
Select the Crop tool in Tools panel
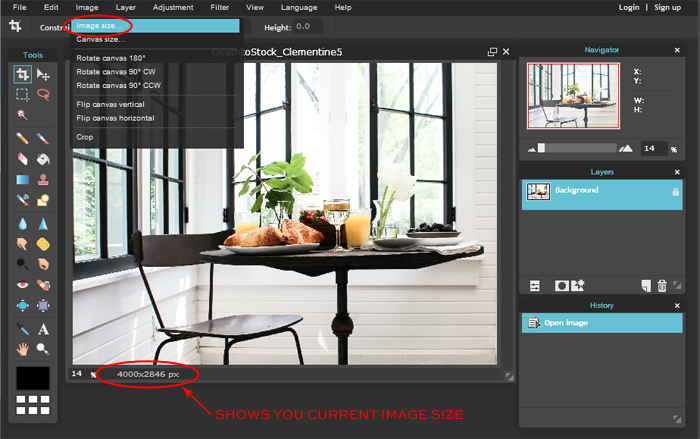(x=22, y=74)
